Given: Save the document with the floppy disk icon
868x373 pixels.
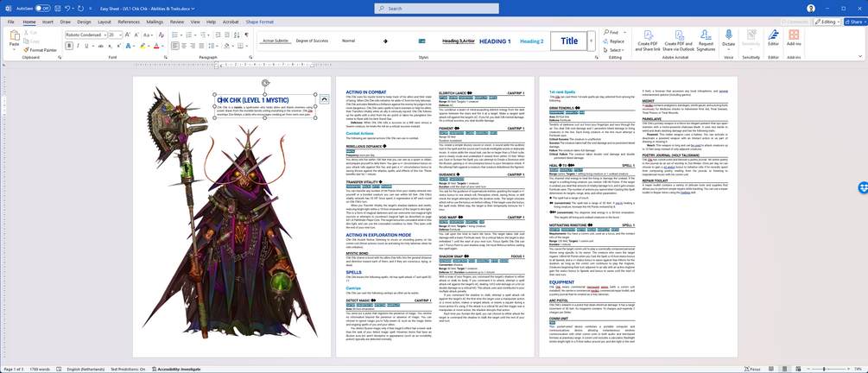Looking at the screenshot, I should (x=58, y=9).
